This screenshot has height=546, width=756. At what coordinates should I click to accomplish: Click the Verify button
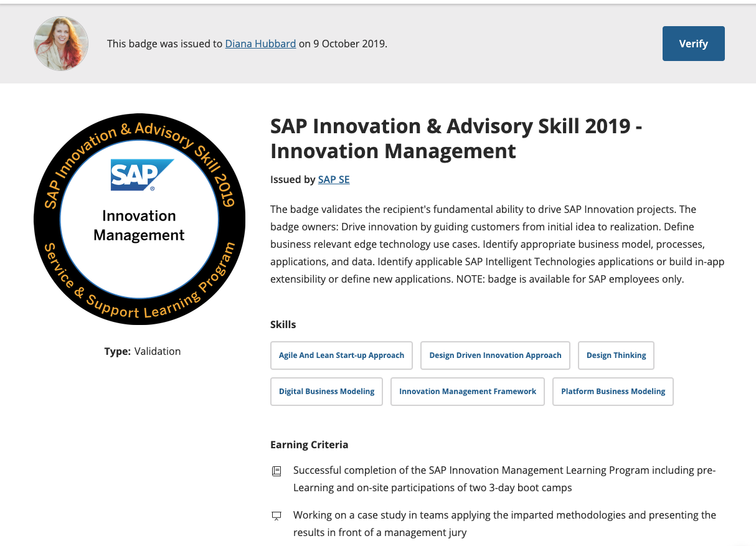(x=693, y=44)
